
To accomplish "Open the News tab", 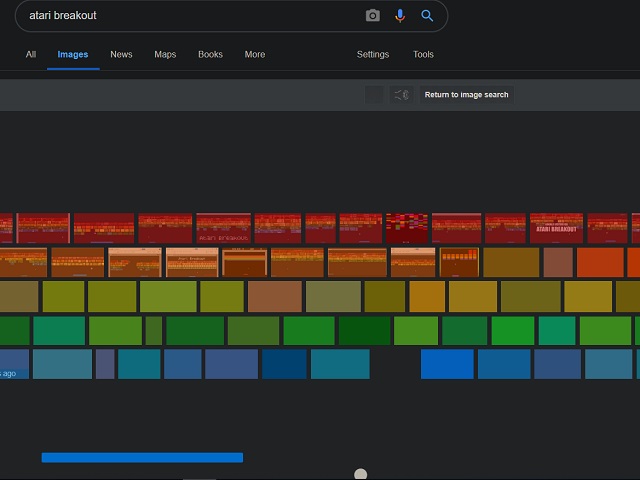I will [121, 54].
